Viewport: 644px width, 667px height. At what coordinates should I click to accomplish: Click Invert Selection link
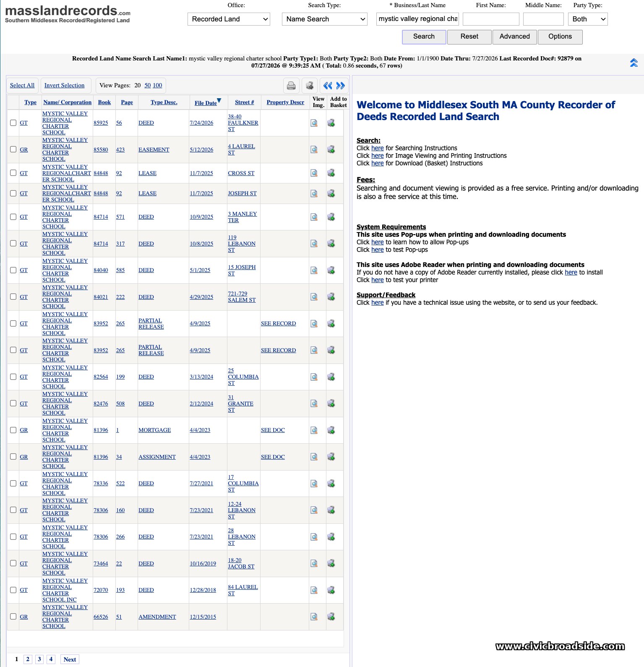click(x=64, y=85)
